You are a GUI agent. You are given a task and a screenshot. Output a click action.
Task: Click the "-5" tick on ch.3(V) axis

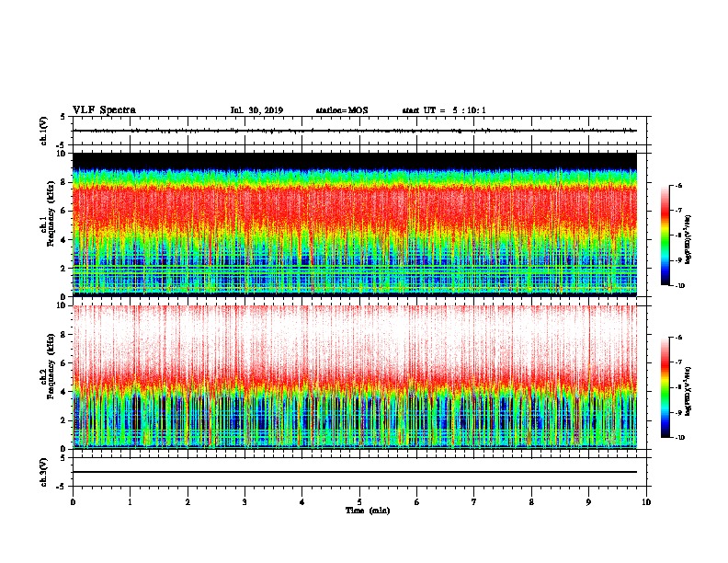[61, 487]
